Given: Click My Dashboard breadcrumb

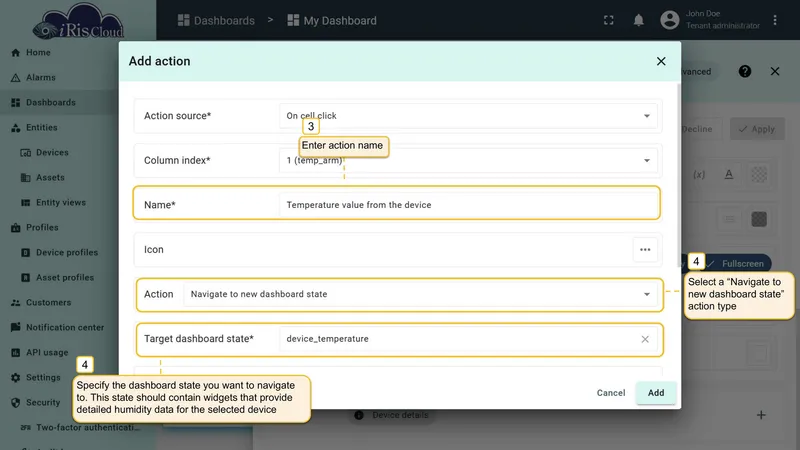Looking at the screenshot, I should pos(332,20).
